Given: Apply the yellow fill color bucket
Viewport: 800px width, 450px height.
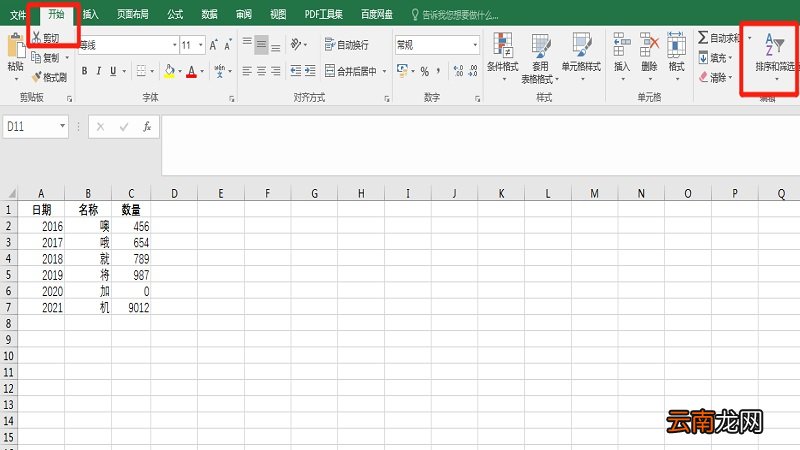Looking at the screenshot, I should (169, 71).
